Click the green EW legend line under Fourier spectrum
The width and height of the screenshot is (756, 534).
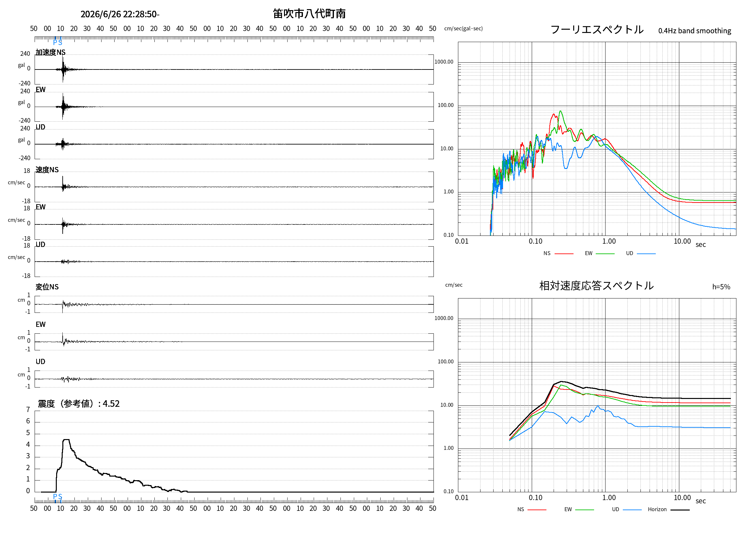pyautogui.click(x=605, y=254)
